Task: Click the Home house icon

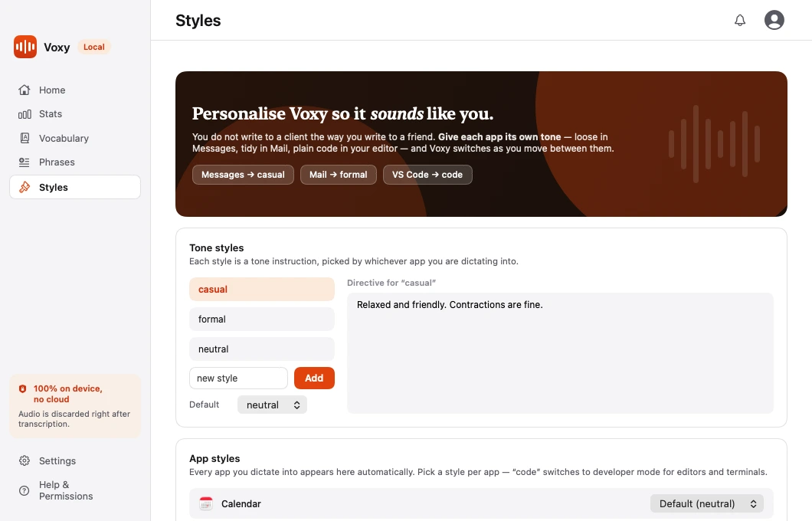Action: pos(25,90)
